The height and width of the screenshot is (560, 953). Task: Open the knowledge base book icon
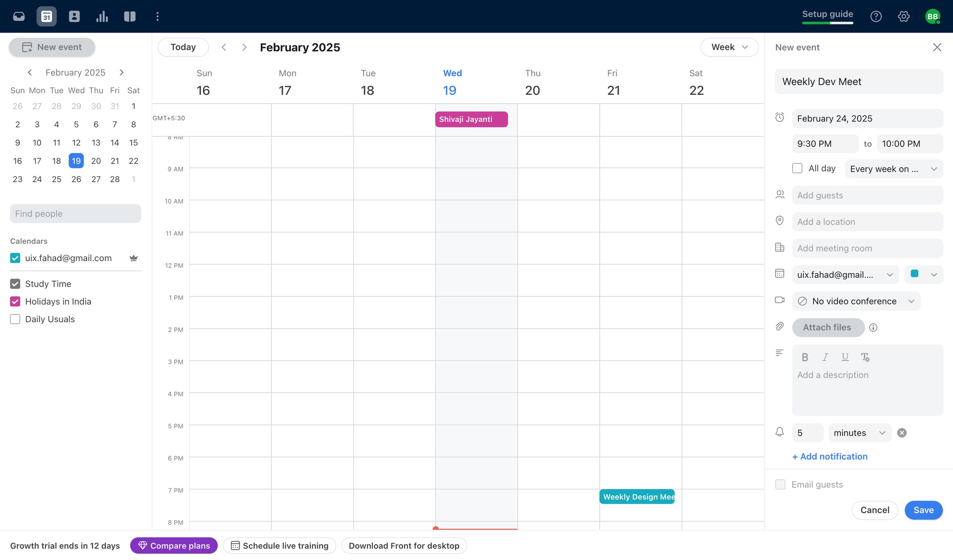130,16
